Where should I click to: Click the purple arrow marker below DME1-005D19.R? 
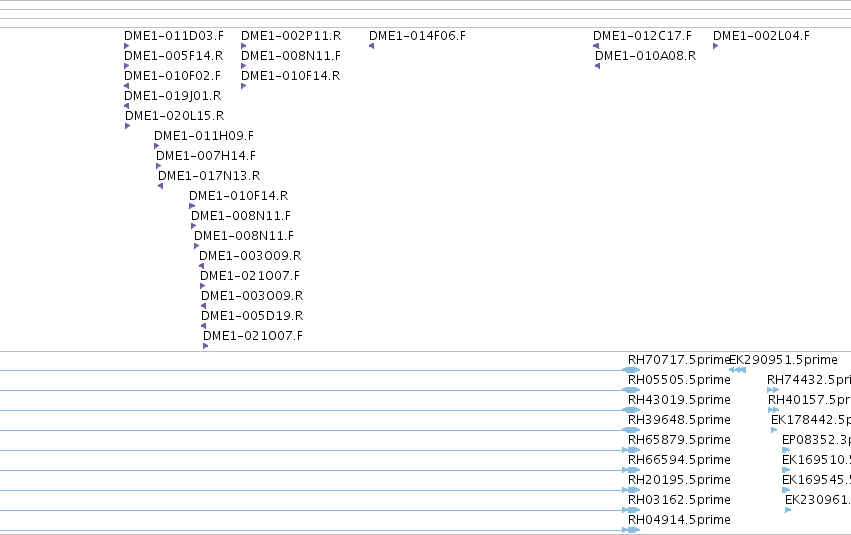click(x=204, y=326)
